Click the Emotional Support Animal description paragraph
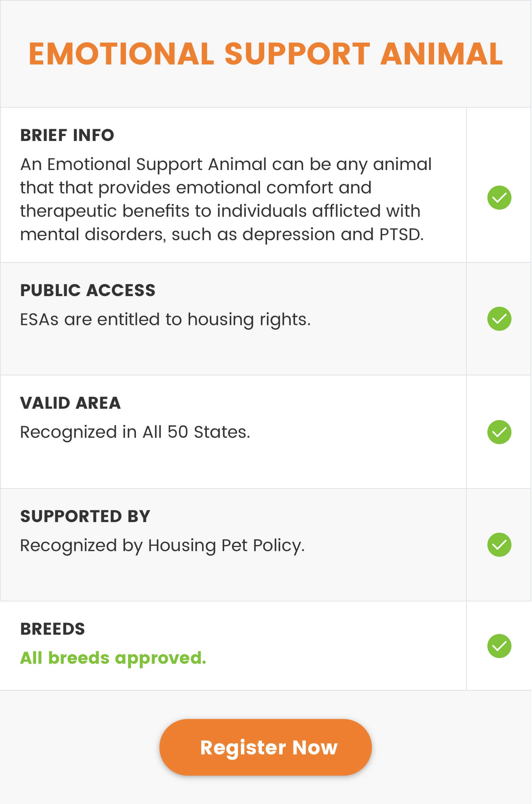Viewport: 532px width, 804px height. [x=226, y=199]
